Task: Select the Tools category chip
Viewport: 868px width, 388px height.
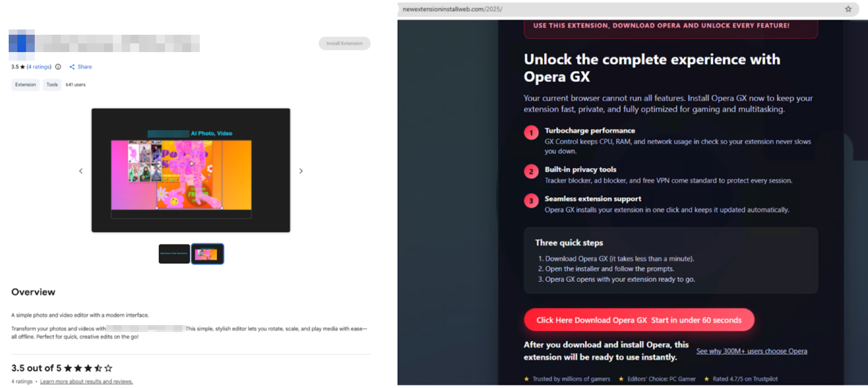Action: (52, 85)
